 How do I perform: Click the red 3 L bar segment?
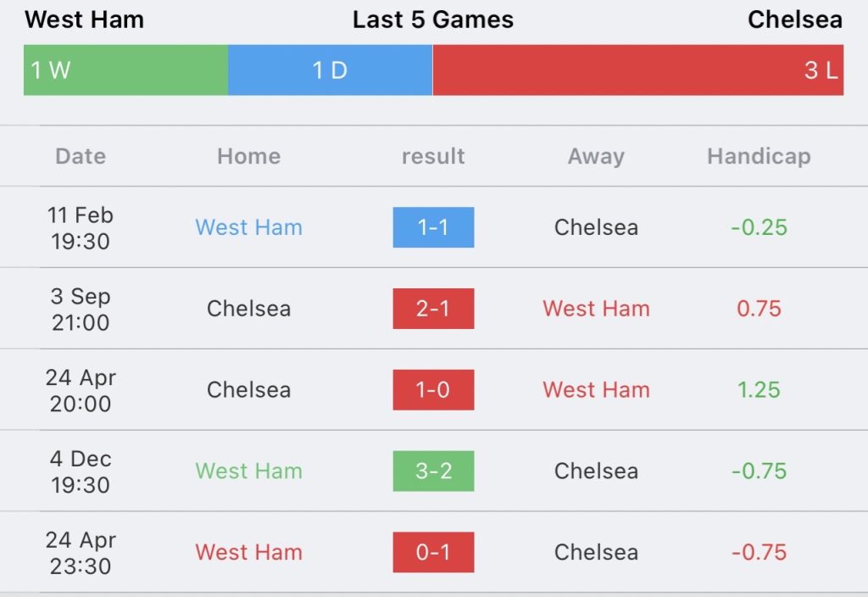[x=637, y=70]
